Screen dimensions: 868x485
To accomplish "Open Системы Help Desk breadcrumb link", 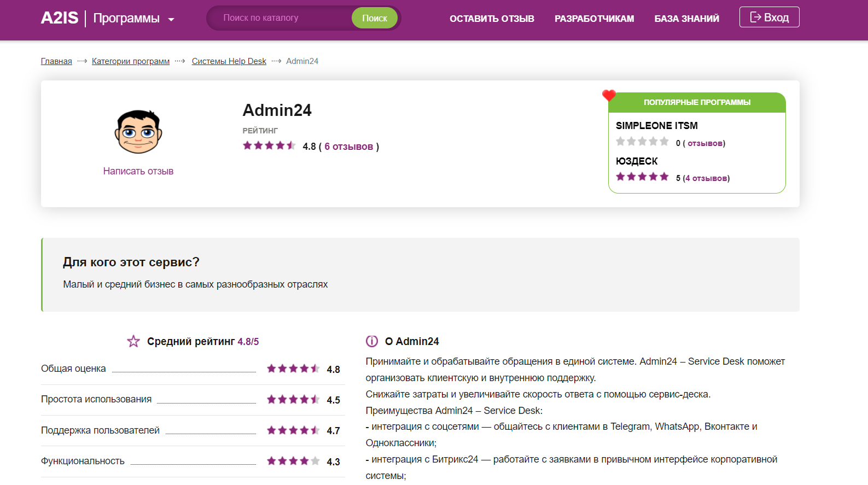I will (x=229, y=61).
